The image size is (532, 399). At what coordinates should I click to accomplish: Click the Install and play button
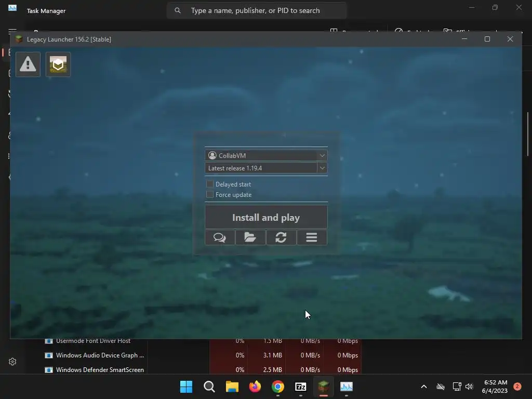(x=266, y=217)
